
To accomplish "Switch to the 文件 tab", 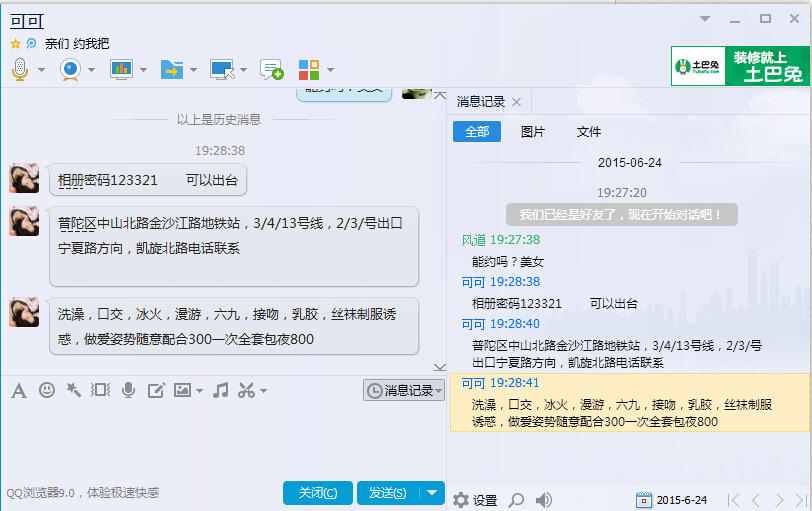I will coord(589,132).
